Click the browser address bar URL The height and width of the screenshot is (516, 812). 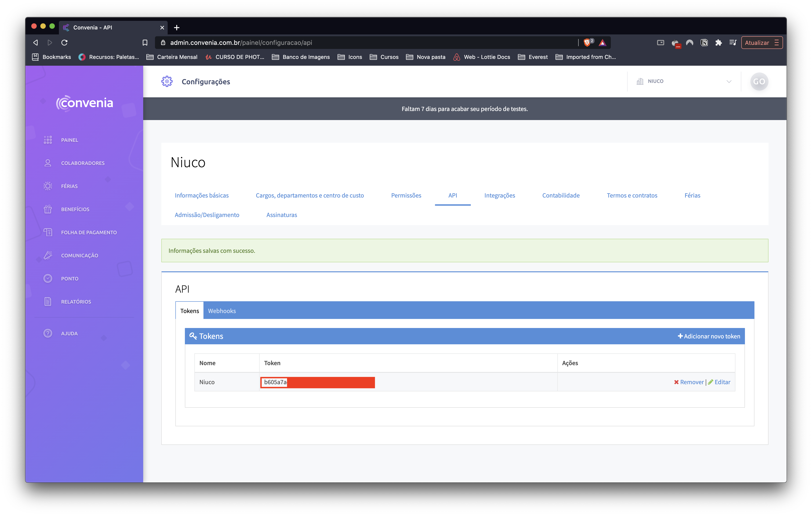point(241,42)
